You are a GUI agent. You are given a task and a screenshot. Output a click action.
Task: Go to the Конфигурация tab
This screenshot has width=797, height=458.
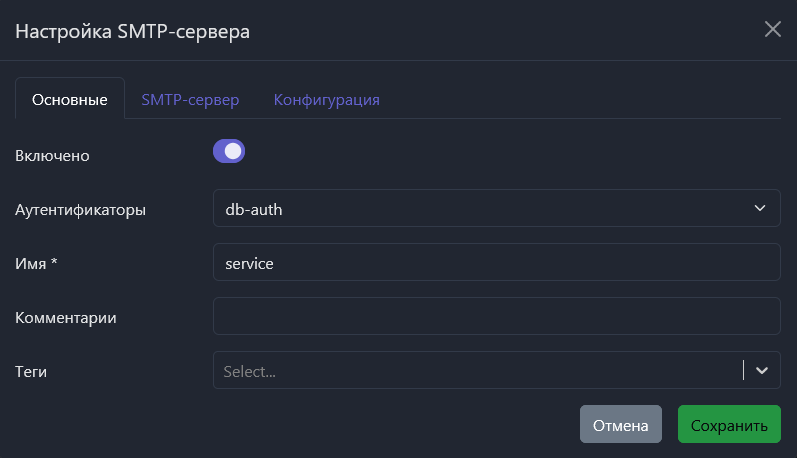point(327,100)
